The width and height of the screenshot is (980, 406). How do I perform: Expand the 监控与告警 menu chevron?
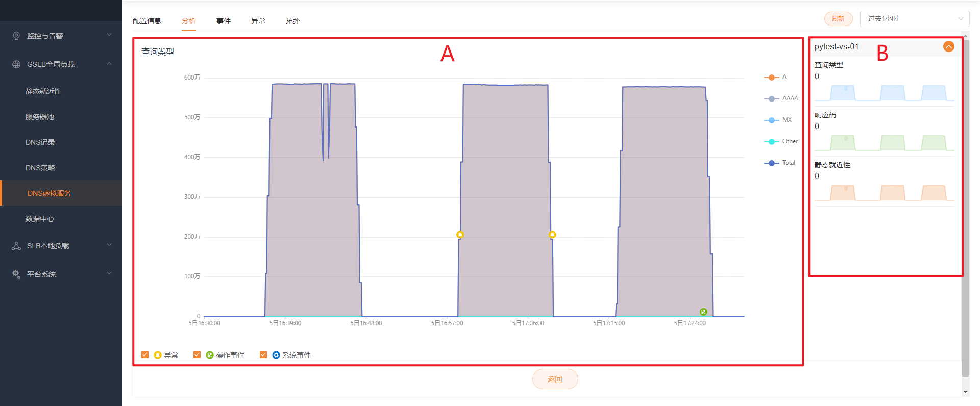109,35
